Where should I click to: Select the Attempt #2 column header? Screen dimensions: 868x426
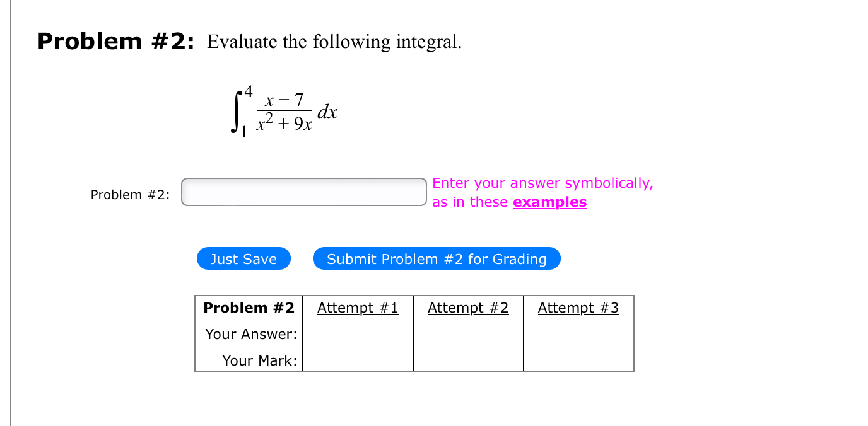click(468, 308)
